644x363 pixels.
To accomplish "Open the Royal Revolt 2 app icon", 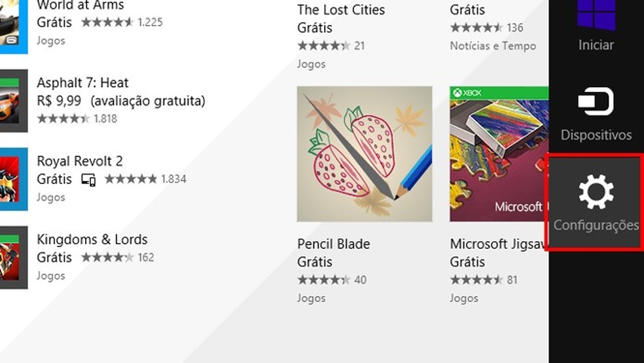I will coord(13,179).
